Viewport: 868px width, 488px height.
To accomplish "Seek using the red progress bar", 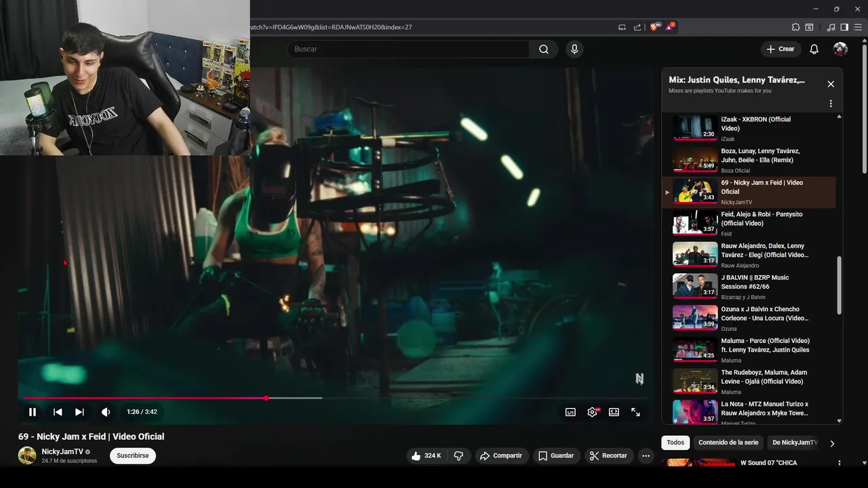I will (x=336, y=398).
